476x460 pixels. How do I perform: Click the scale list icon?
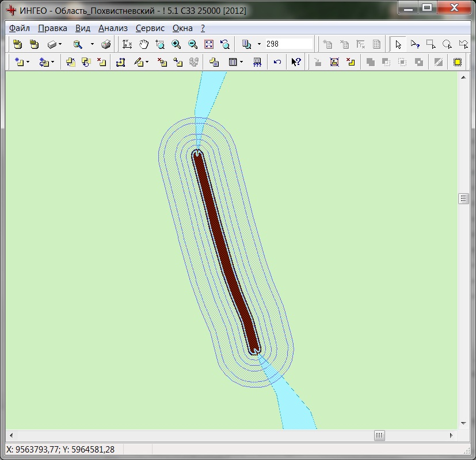246,44
